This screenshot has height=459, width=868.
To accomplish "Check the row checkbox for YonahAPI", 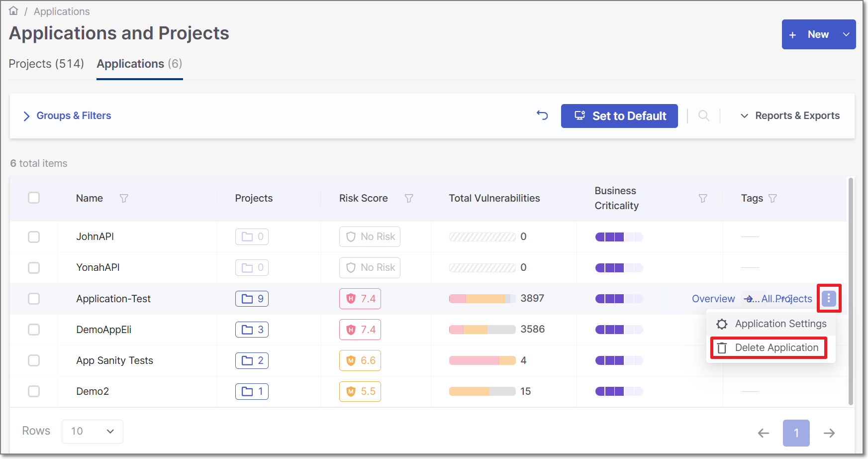I will coord(34,267).
